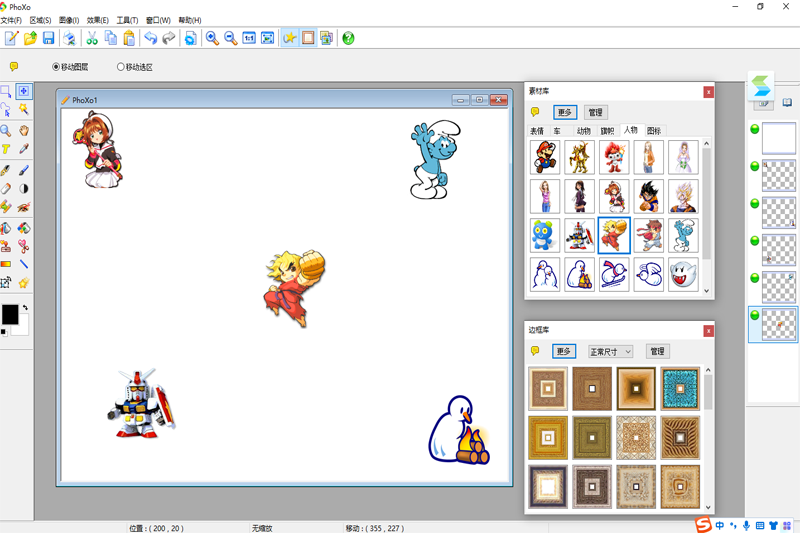Select the 移动图层 radio option
Image resolution: width=800 pixels, height=533 pixels.
[70, 67]
